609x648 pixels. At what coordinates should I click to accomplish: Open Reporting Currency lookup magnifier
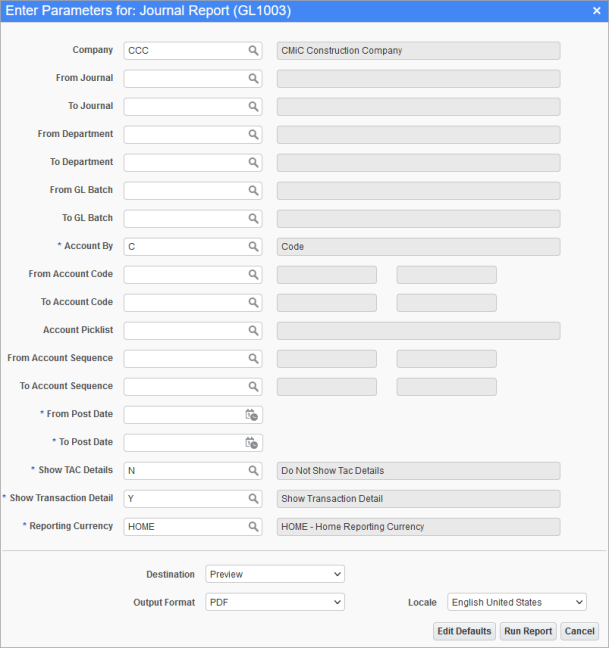pyautogui.click(x=253, y=527)
